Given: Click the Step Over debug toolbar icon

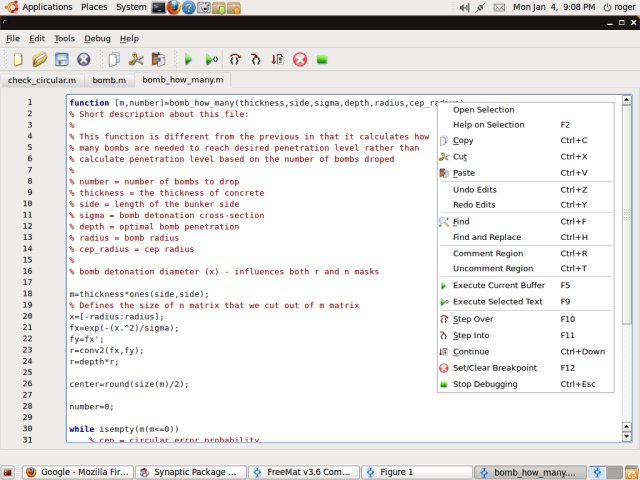Looking at the screenshot, I should pyautogui.click(x=235, y=60).
